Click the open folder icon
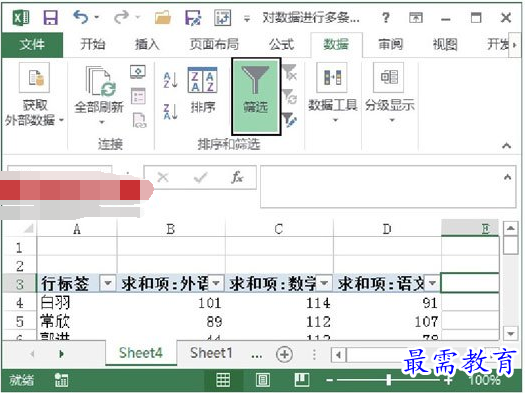 pos(163,17)
